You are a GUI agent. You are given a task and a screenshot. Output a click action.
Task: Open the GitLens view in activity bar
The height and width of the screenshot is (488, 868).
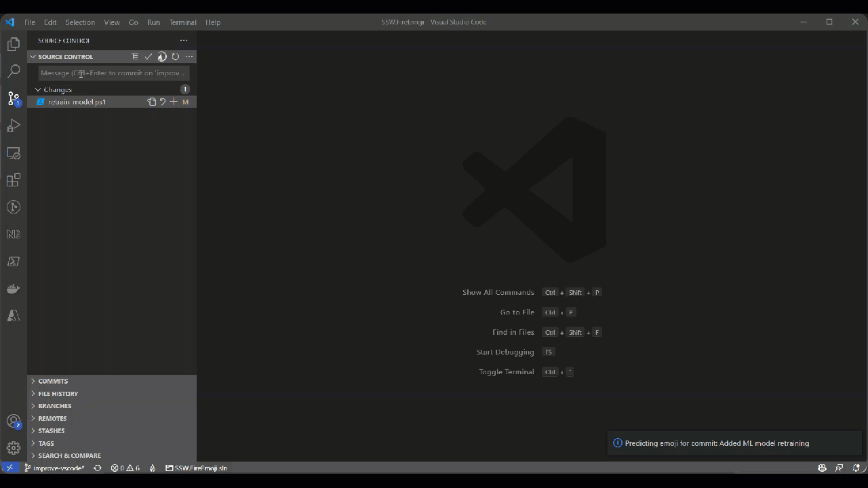coord(14,207)
